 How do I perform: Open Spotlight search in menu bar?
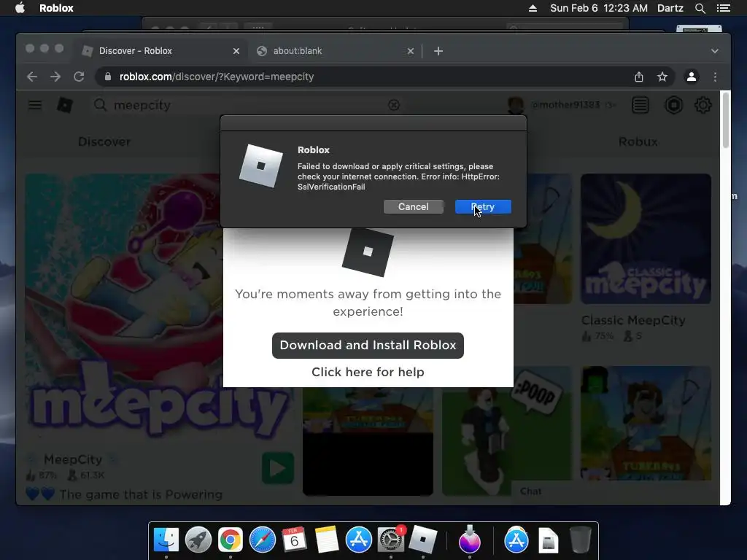pyautogui.click(x=700, y=8)
